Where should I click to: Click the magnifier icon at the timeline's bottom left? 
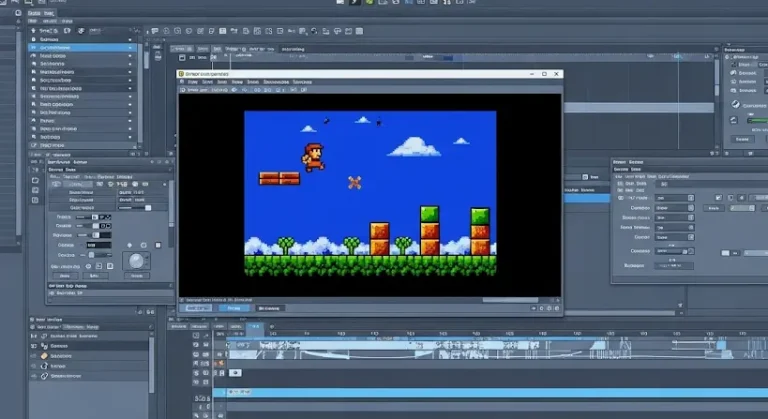196,415
